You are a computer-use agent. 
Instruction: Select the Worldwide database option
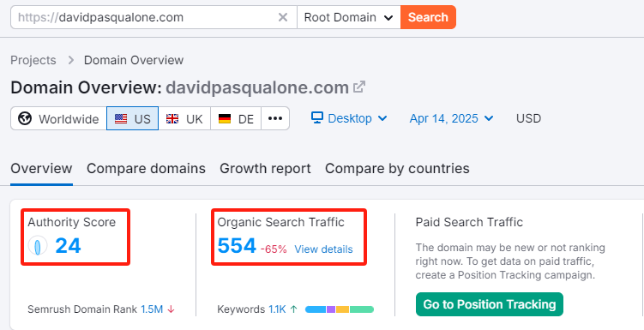tap(58, 118)
